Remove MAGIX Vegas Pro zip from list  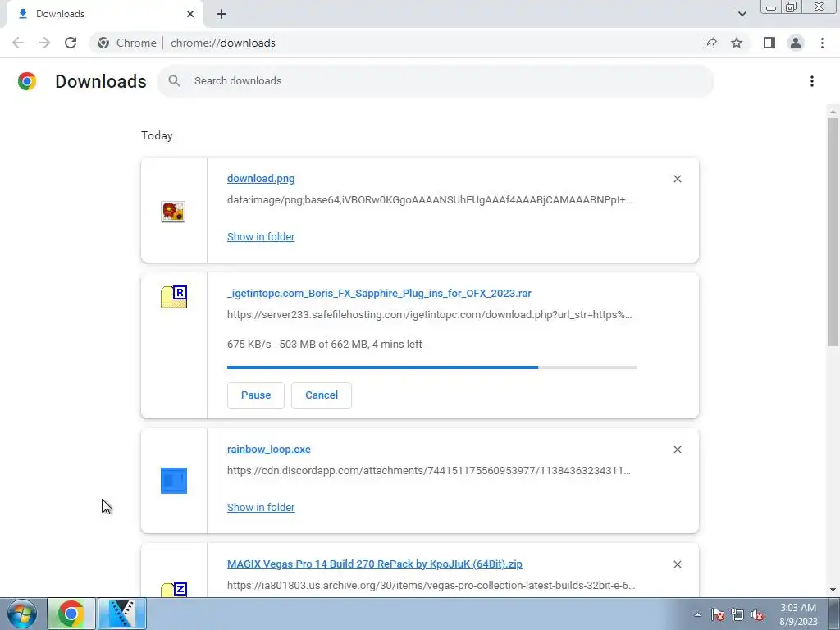coord(677,564)
